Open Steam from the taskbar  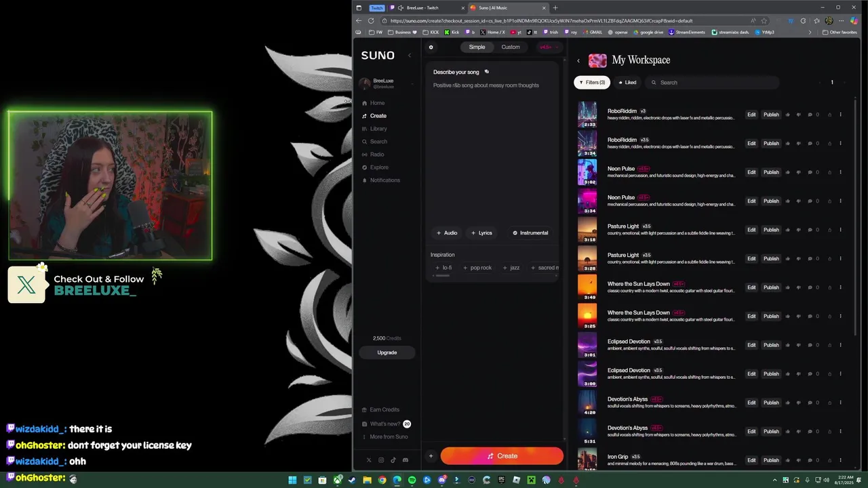(x=352, y=480)
